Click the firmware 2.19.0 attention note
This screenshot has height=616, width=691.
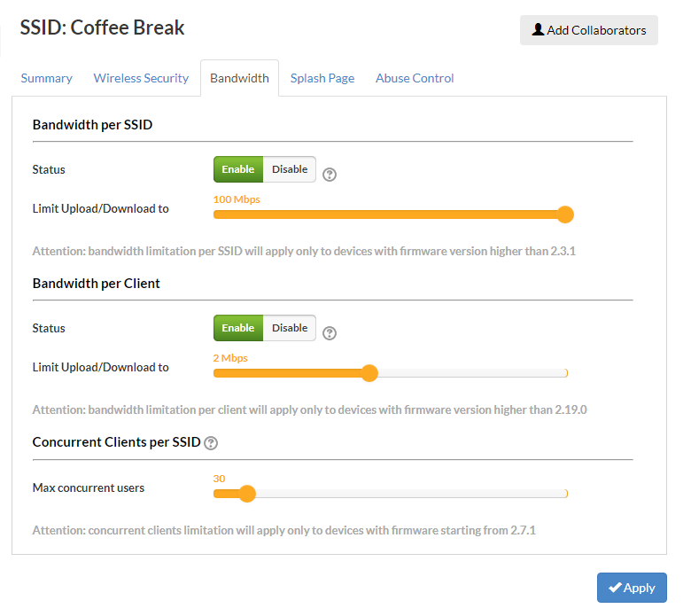click(309, 410)
